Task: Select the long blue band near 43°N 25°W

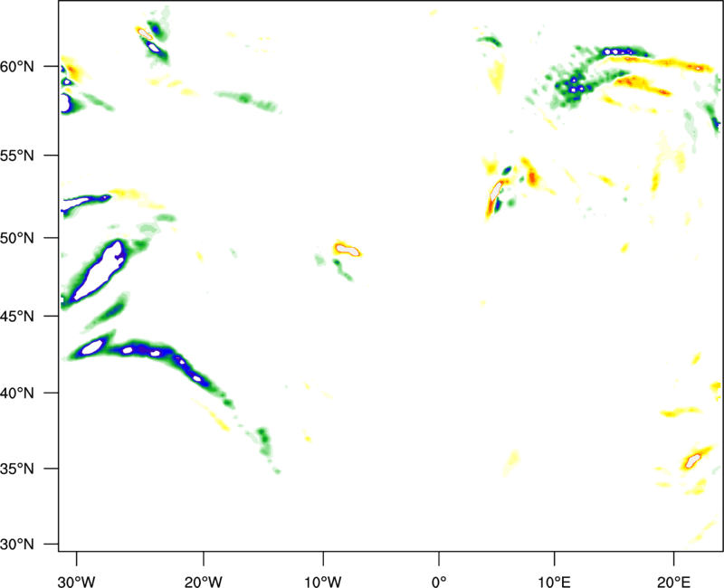Action: coord(145,350)
